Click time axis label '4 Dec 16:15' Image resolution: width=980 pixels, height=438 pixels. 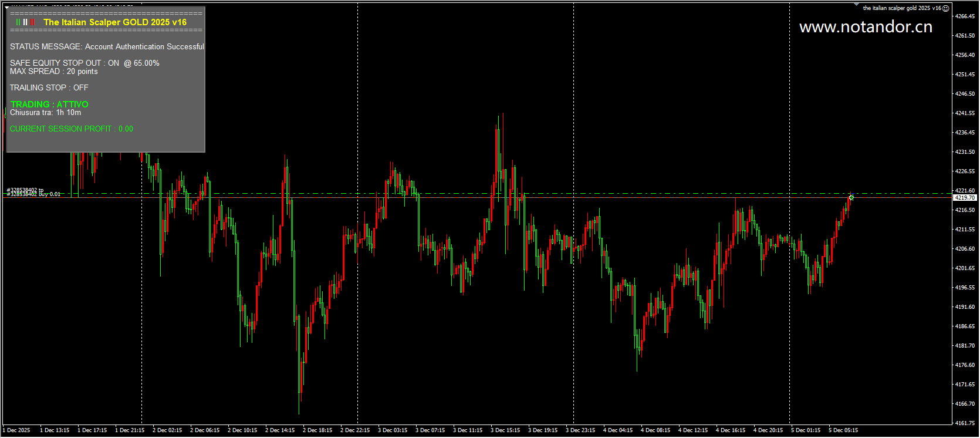(x=731, y=430)
